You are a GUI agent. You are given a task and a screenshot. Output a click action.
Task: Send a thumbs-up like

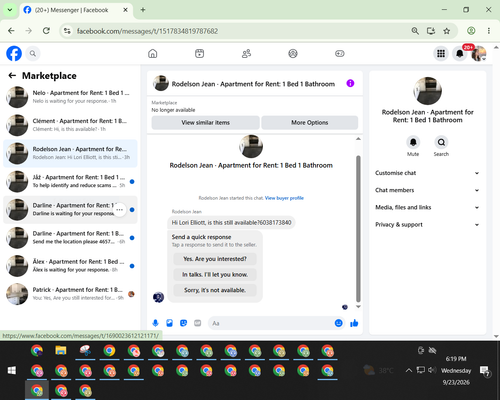pyautogui.click(x=354, y=323)
